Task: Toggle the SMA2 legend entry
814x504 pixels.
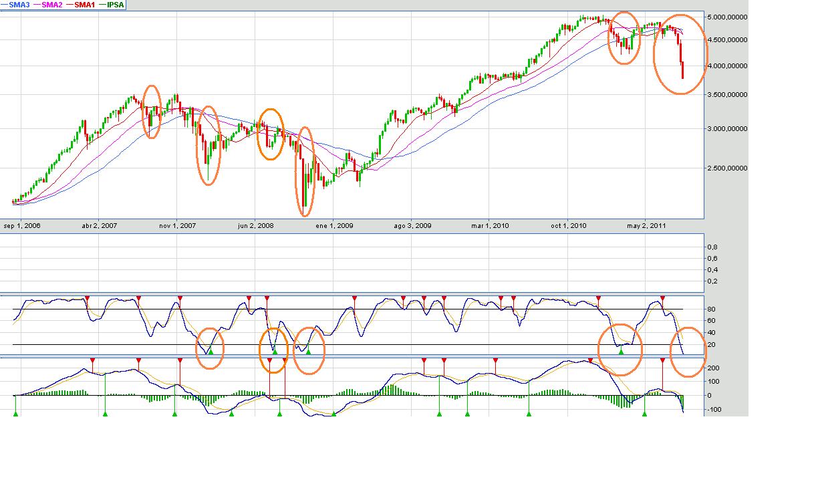Action: (51, 5)
